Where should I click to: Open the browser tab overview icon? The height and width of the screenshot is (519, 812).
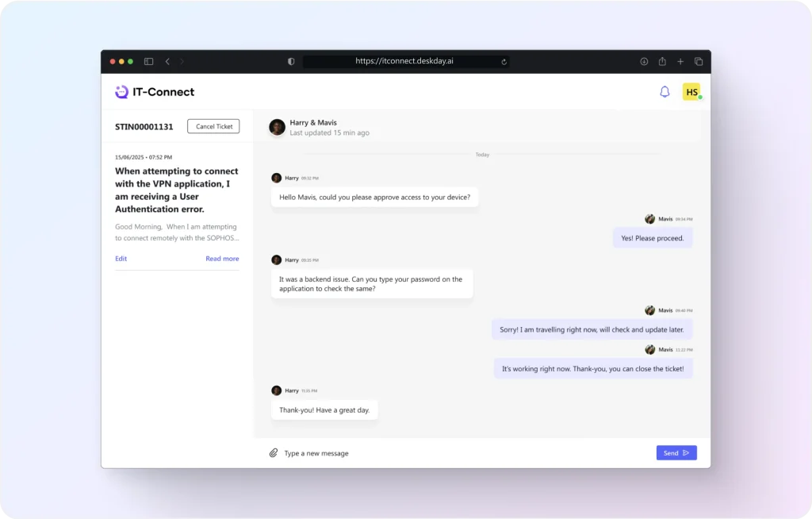(699, 62)
